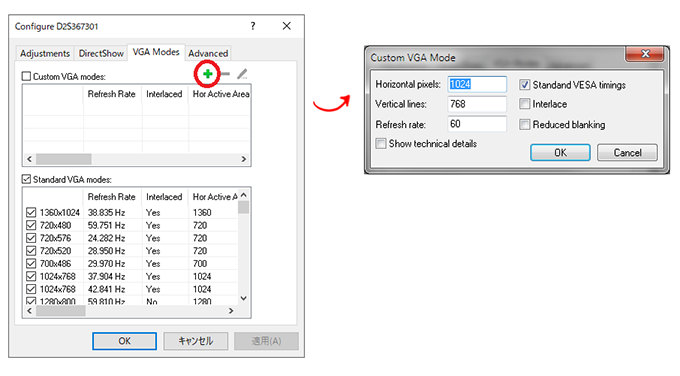Uncheck the 720x520 mode
Viewport: 680px width, 376px height.
click(31, 251)
